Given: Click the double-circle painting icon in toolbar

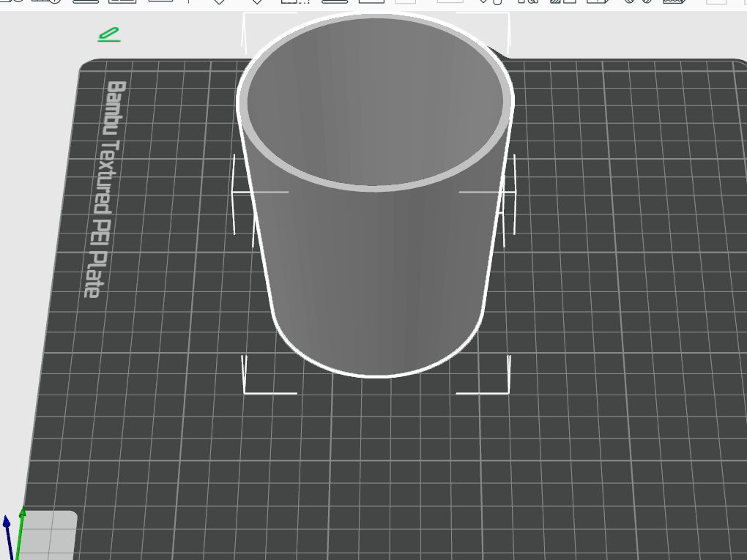Looking at the screenshot, I should (634, 1).
